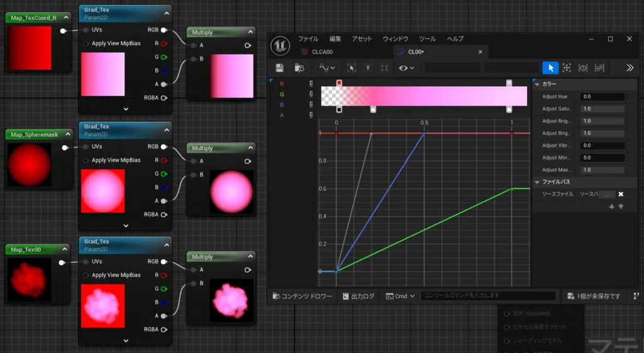This screenshot has height=353, width=644.
Task: Click the Adjust Hue value field
Action: (602, 97)
